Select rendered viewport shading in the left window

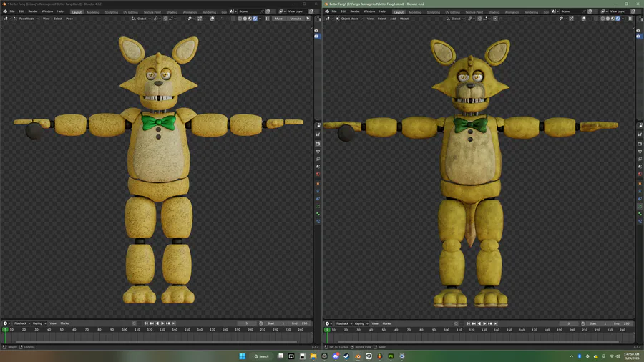click(255, 19)
